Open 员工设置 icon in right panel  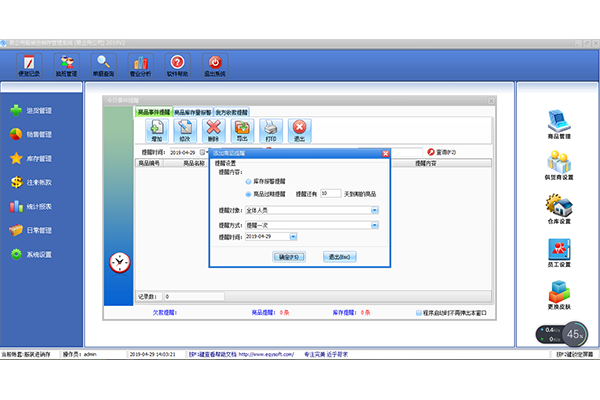tap(559, 253)
